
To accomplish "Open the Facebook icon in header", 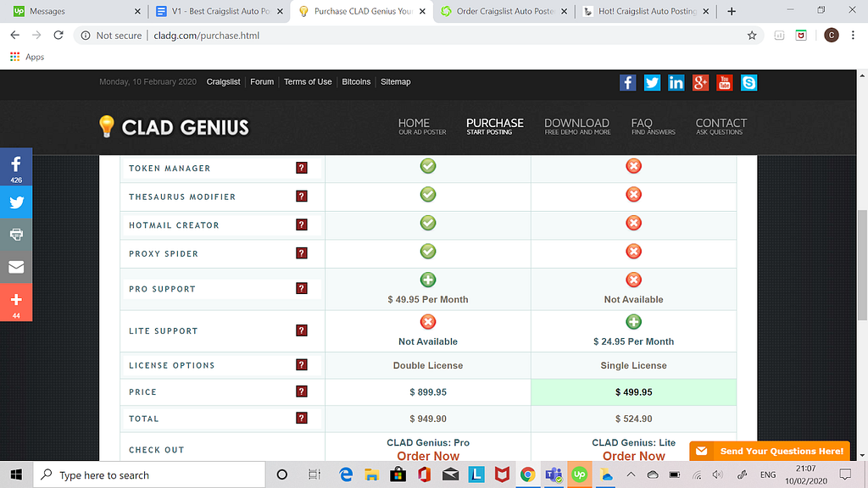I will 628,82.
